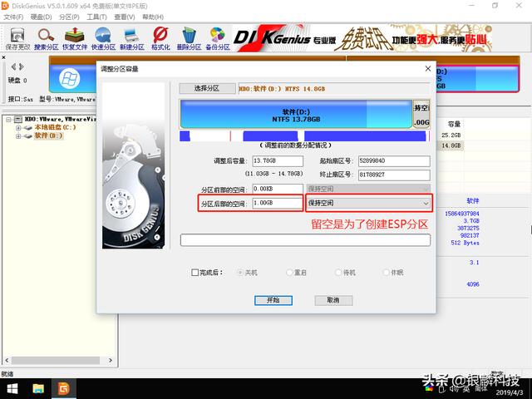Screen dimensions: 532x399
Task: Click the left scroll arrow of tree panel
Action: (7, 360)
